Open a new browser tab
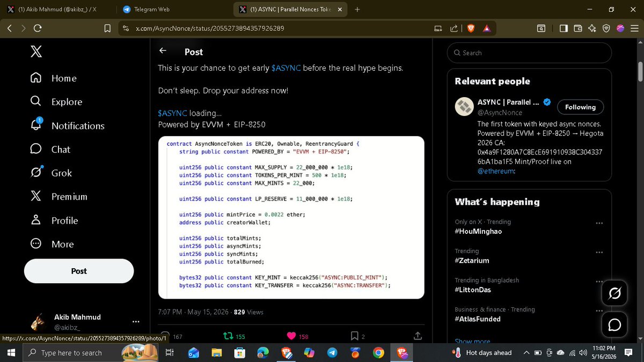 click(357, 9)
